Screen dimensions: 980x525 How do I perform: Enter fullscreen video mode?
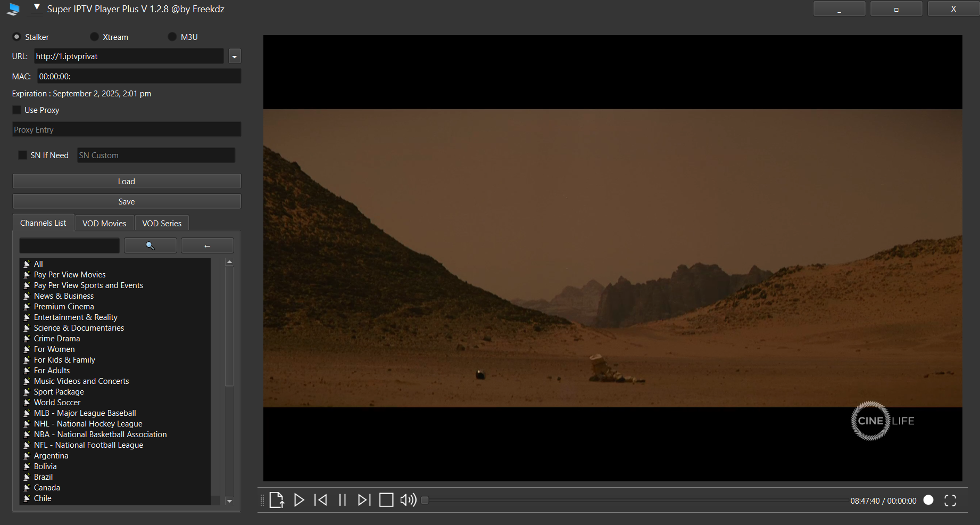pyautogui.click(x=950, y=501)
